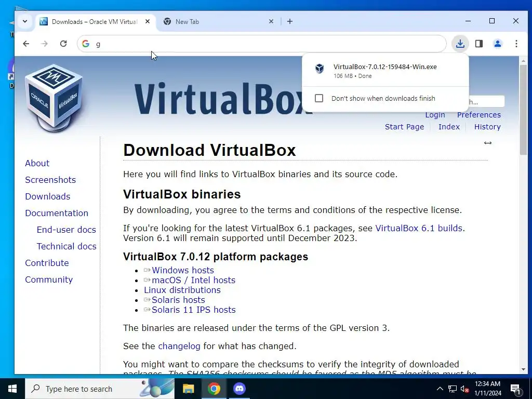Open Screenshots in the left sidebar
Image resolution: width=532 pixels, height=399 pixels.
50,180
